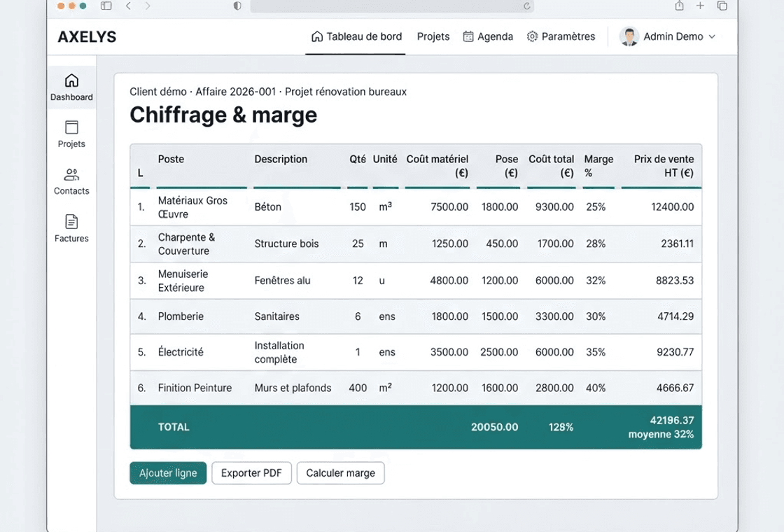The width and height of the screenshot is (784, 532).
Task: Click the browser privacy shield icon
Action: [x=237, y=6]
